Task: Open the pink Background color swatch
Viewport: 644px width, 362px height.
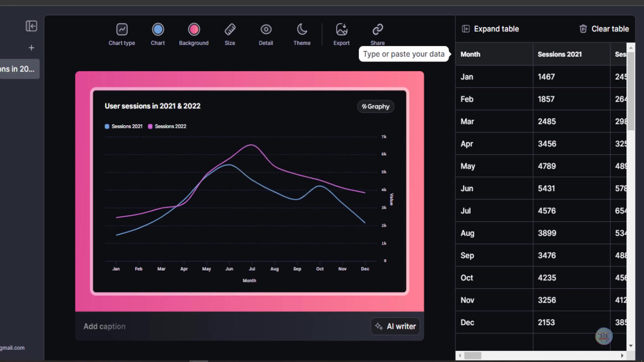Action: [194, 29]
